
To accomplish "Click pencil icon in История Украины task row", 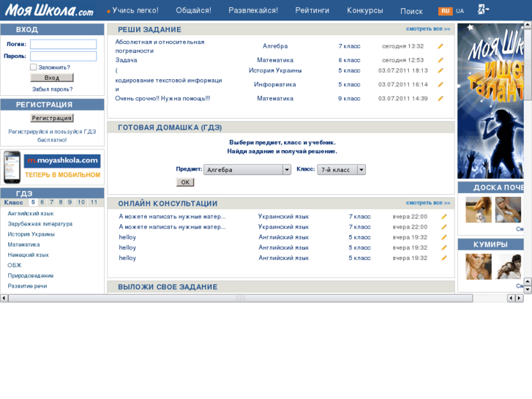I will [x=441, y=70].
